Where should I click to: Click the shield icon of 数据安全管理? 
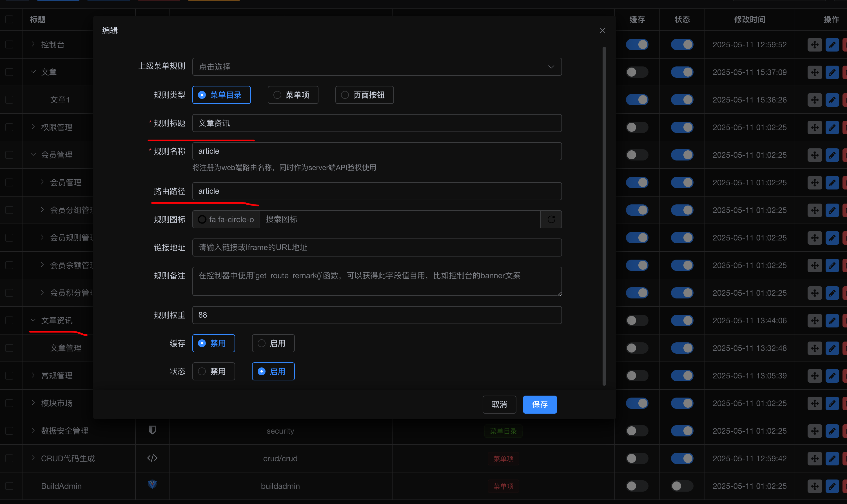coord(152,430)
